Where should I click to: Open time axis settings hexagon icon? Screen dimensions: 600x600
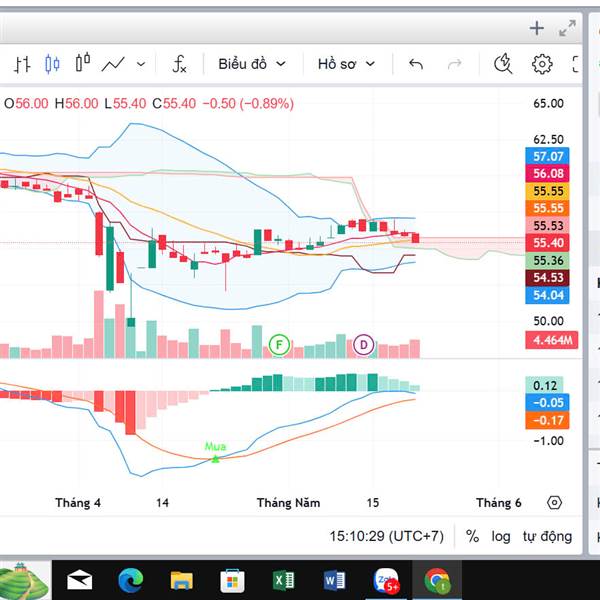click(x=554, y=502)
